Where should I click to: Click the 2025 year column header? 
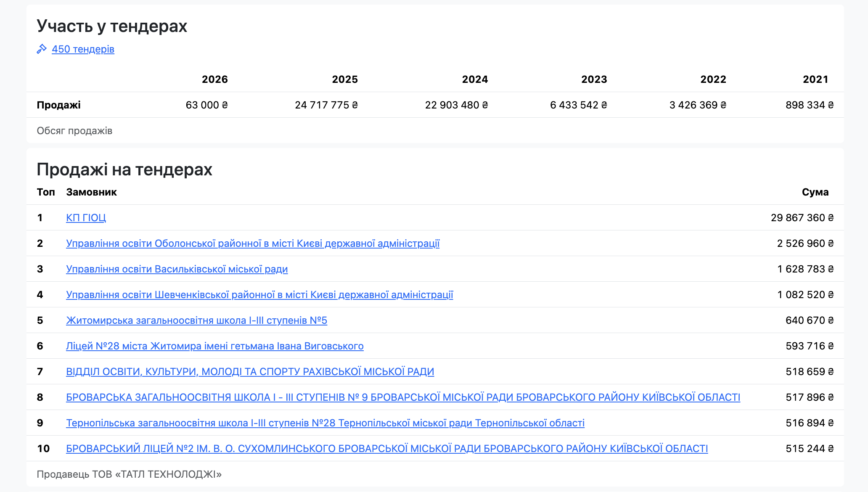pos(344,79)
